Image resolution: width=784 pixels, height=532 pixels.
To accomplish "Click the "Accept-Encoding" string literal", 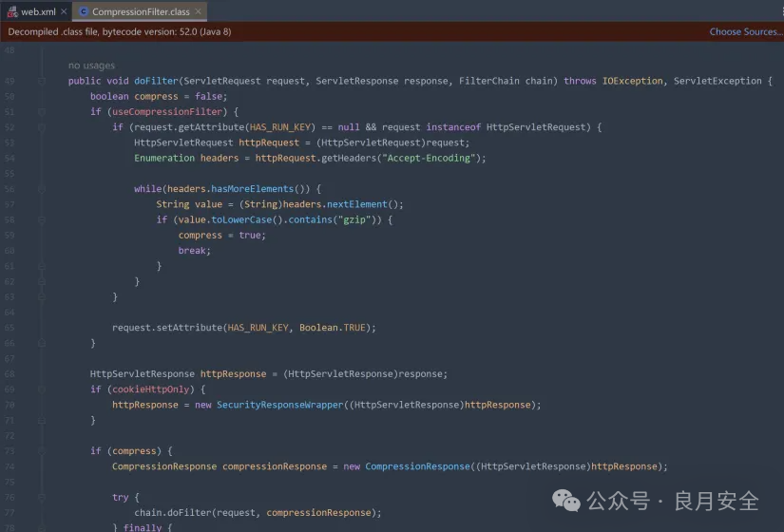I will coord(429,158).
